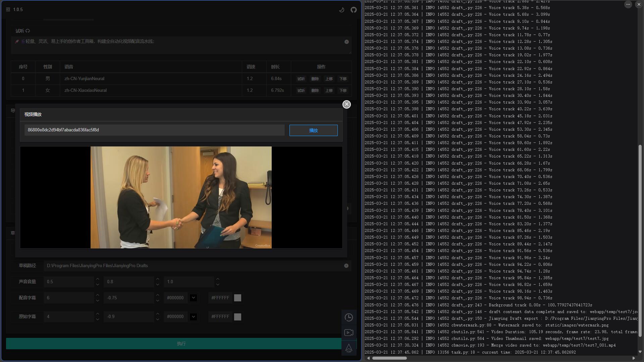The width and height of the screenshot is (644, 362).
Task: Click the scroll to TOP icon
Action: [349, 348]
